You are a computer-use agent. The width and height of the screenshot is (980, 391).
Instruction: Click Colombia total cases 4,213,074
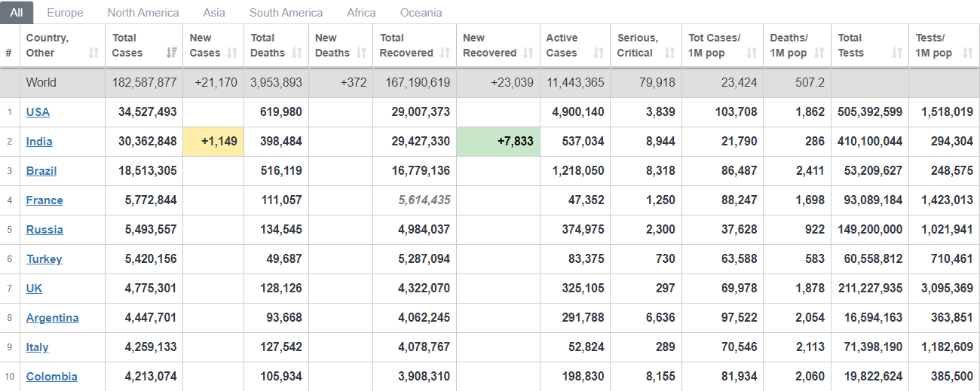(151, 377)
